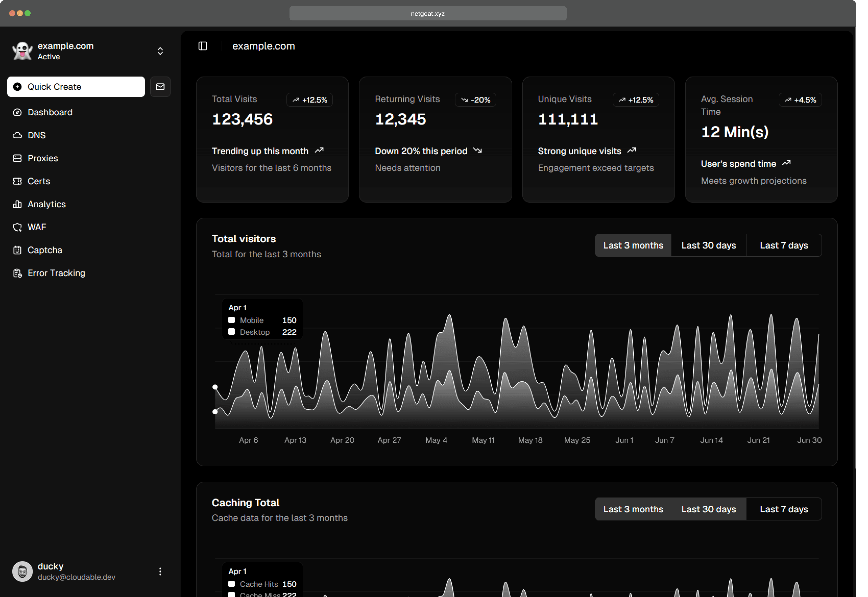Click the May 18 axis label
The height and width of the screenshot is (597, 868).
click(x=530, y=440)
